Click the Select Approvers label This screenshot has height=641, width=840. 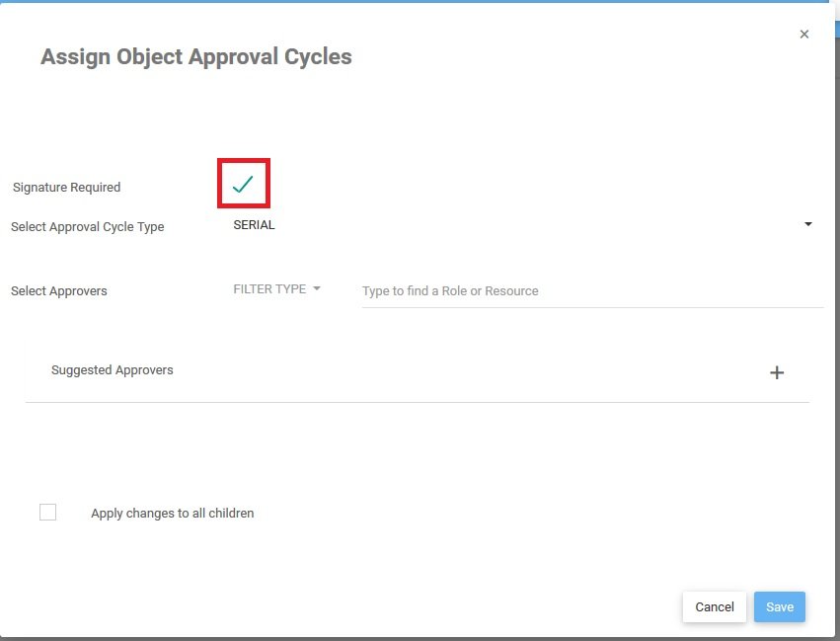[x=59, y=291]
